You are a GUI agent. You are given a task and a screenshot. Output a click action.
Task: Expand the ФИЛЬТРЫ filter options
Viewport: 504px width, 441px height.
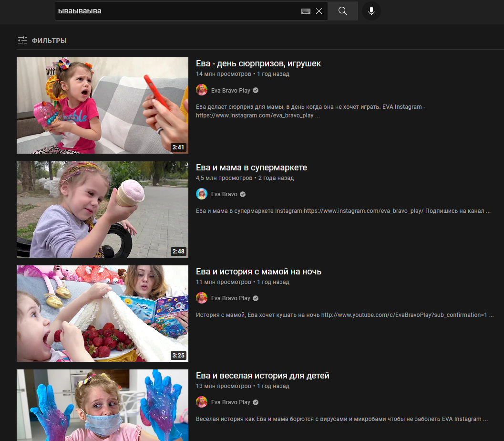pos(49,41)
